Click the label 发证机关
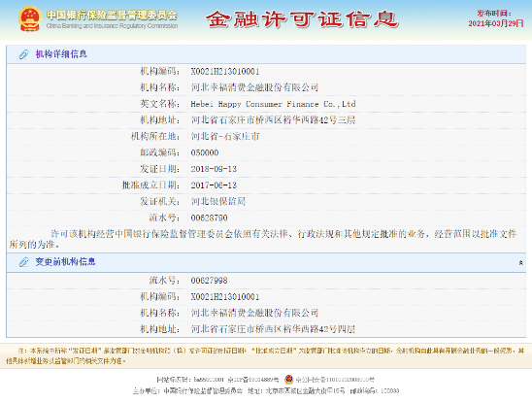Viewport: 532px width, 403px height. (x=160, y=202)
